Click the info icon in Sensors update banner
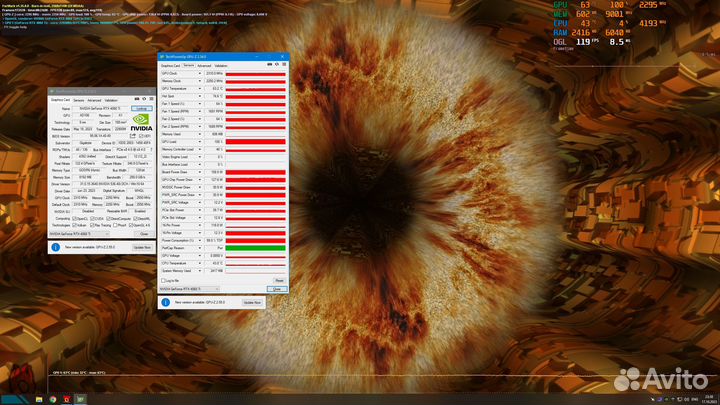The width and height of the screenshot is (720, 405). [164, 301]
